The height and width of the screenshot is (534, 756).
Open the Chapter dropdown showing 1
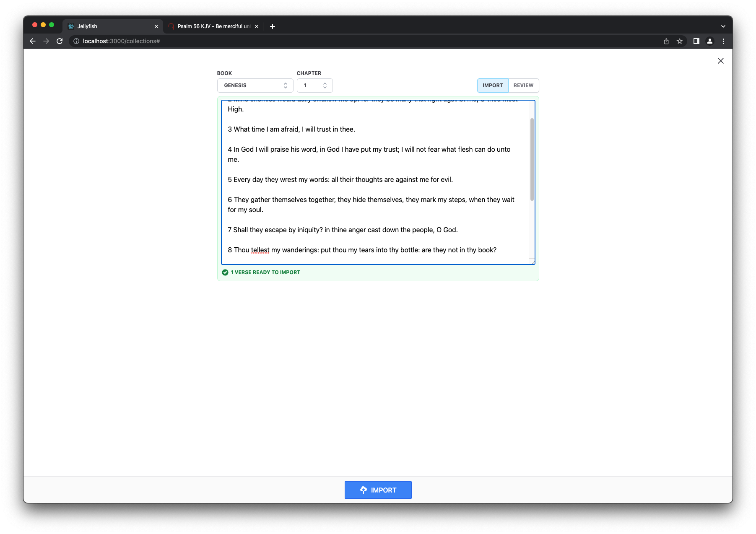tap(314, 86)
